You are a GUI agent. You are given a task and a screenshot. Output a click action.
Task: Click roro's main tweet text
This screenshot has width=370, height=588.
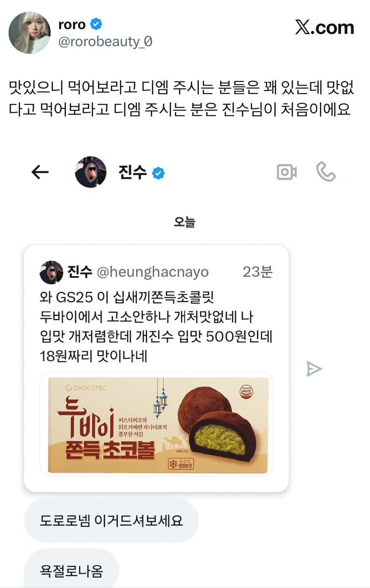tap(181, 98)
